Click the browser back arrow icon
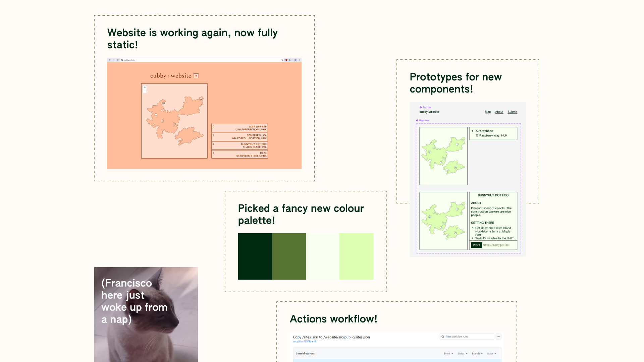This screenshot has width=644, height=362. pos(110,60)
